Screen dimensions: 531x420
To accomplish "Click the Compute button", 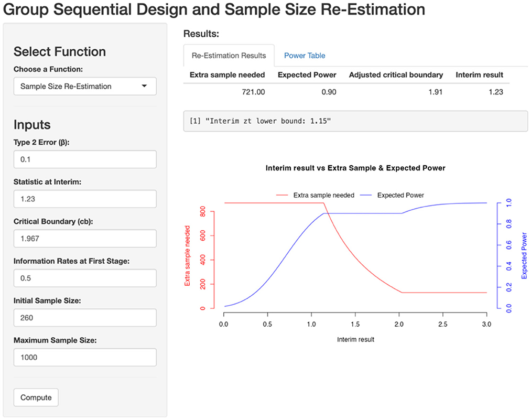I will pyautogui.click(x=36, y=397).
